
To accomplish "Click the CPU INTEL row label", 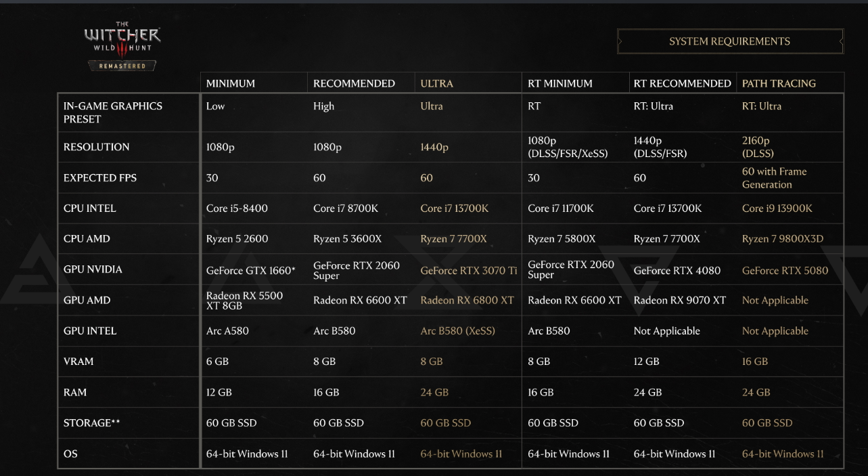I will coord(89,209).
